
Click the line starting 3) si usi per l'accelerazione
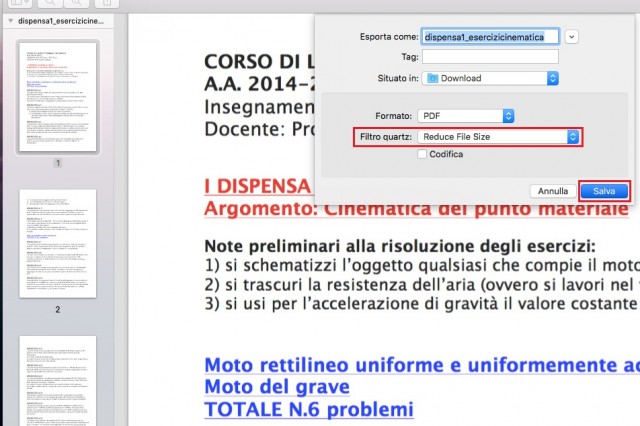pos(422,304)
